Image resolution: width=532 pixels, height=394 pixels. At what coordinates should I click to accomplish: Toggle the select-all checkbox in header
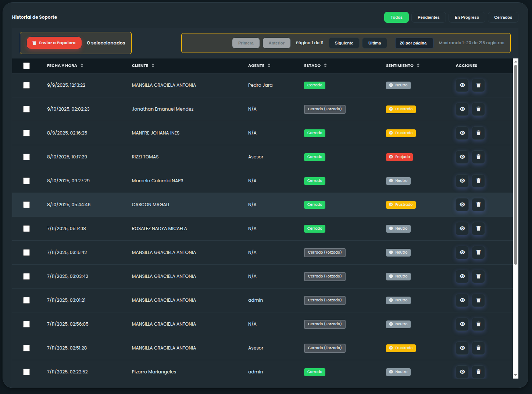tap(26, 66)
